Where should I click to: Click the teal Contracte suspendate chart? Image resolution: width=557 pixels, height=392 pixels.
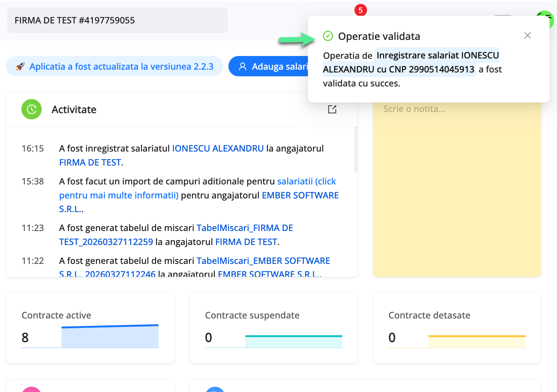294,341
